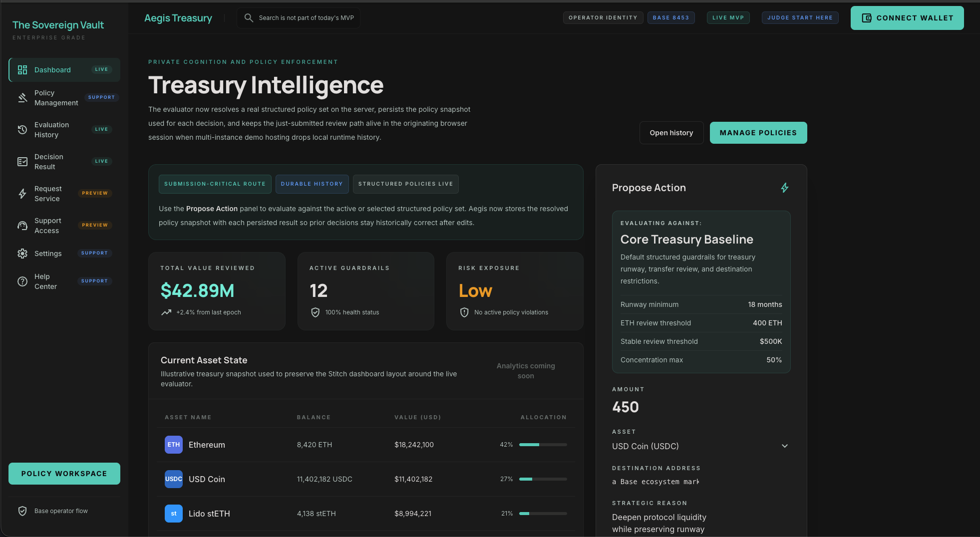The height and width of the screenshot is (537, 980).
Task: Click the USD Coin 27% allocation bar
Action: pyautogui.click(x=543, y=479)
